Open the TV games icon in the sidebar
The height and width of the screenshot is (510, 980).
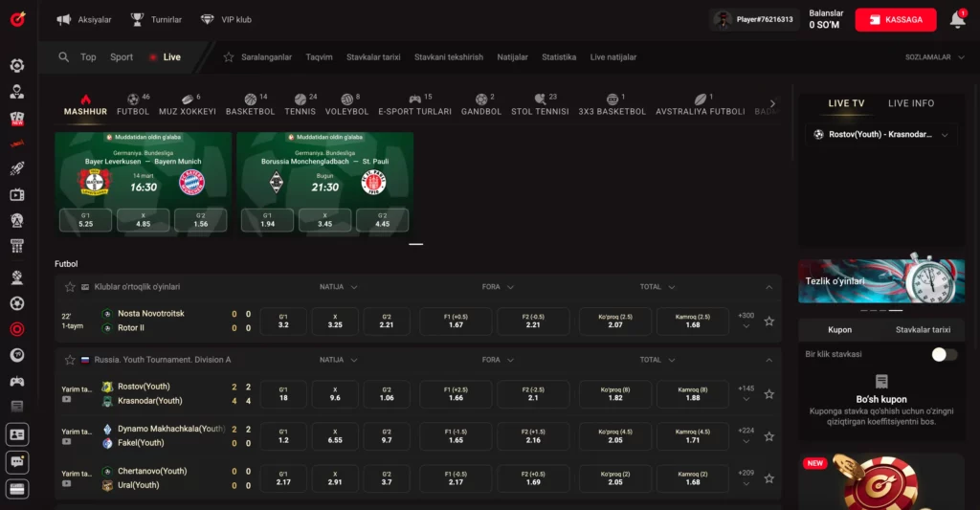coord(17,195)
